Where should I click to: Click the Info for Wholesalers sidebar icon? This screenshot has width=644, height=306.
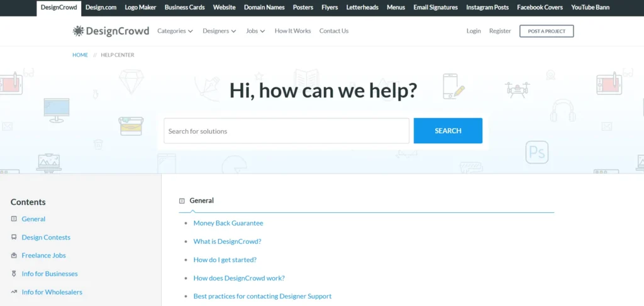(14, 292)
